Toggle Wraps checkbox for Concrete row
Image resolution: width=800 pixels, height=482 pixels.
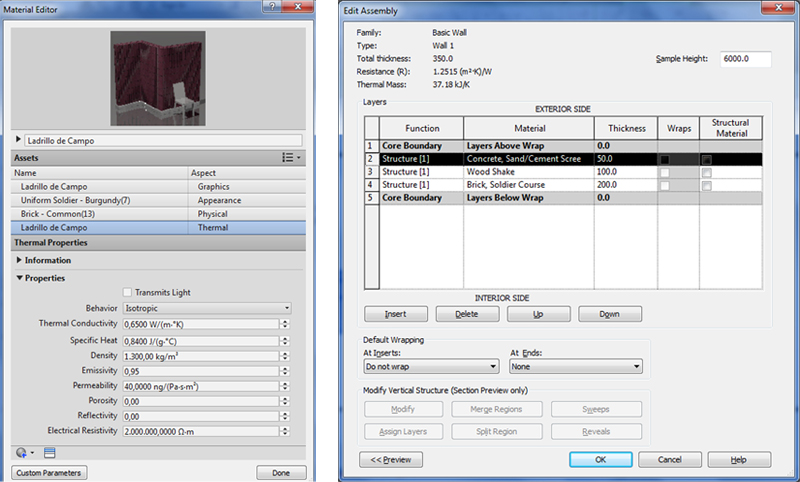tap(664, 160)
